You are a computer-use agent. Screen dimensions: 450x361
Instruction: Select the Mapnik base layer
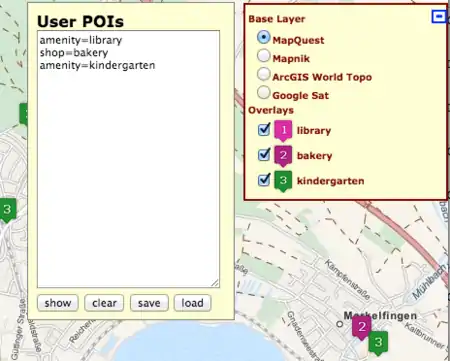[x=263, y=56]
